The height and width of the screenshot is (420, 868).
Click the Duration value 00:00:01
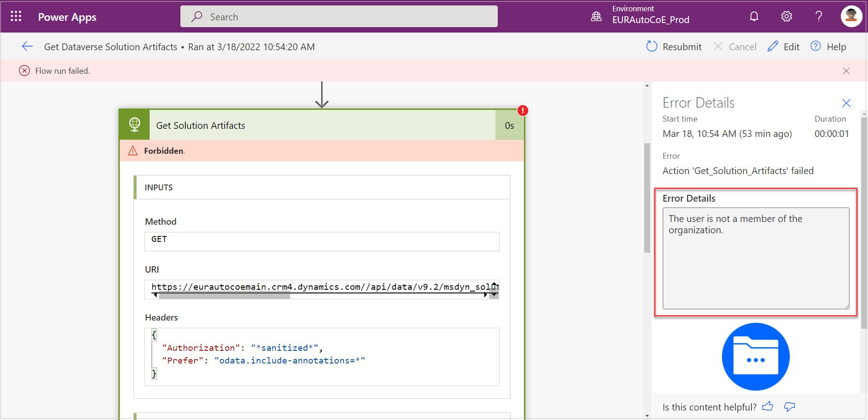coord(831,134)
